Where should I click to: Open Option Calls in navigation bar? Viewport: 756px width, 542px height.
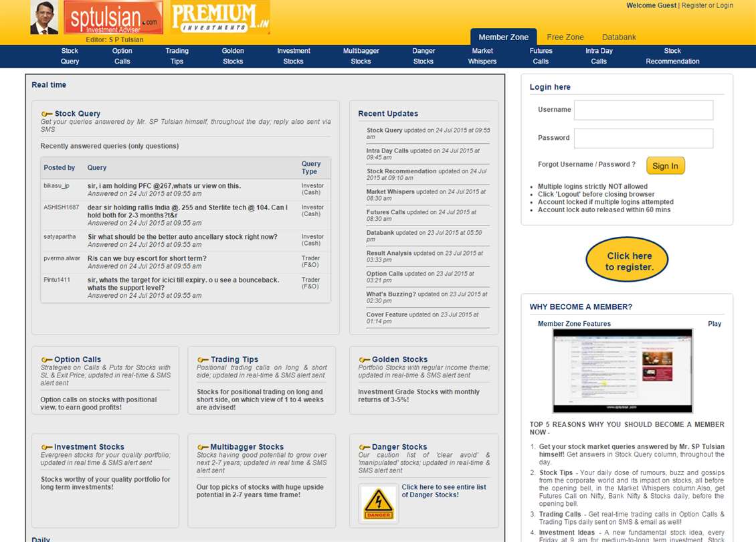click(122, 56)
